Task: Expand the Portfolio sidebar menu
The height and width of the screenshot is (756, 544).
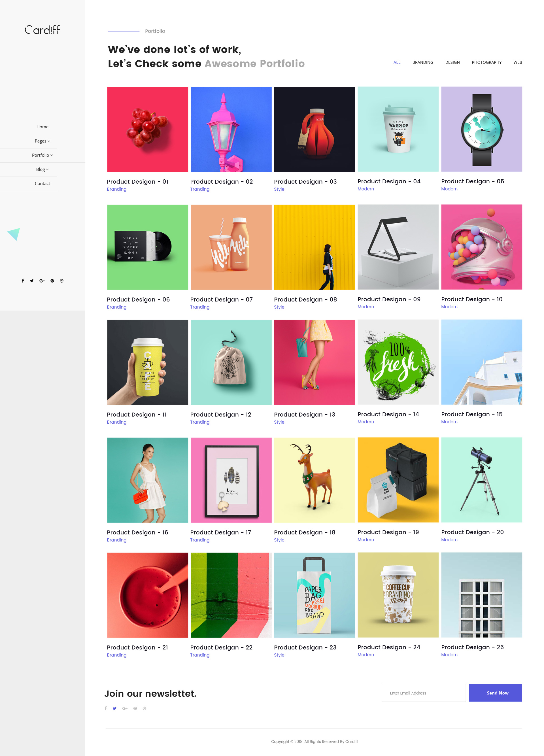Action: 42,155
